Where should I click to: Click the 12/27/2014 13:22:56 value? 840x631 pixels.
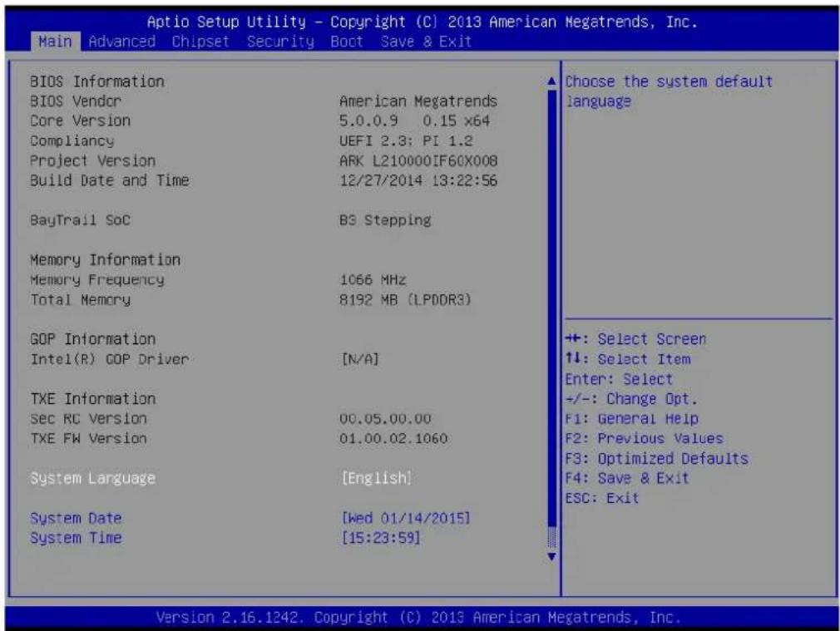click(418, 180)
